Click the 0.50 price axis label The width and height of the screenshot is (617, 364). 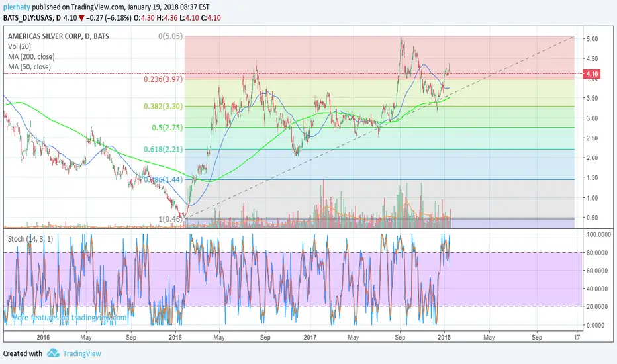(592, 218)
